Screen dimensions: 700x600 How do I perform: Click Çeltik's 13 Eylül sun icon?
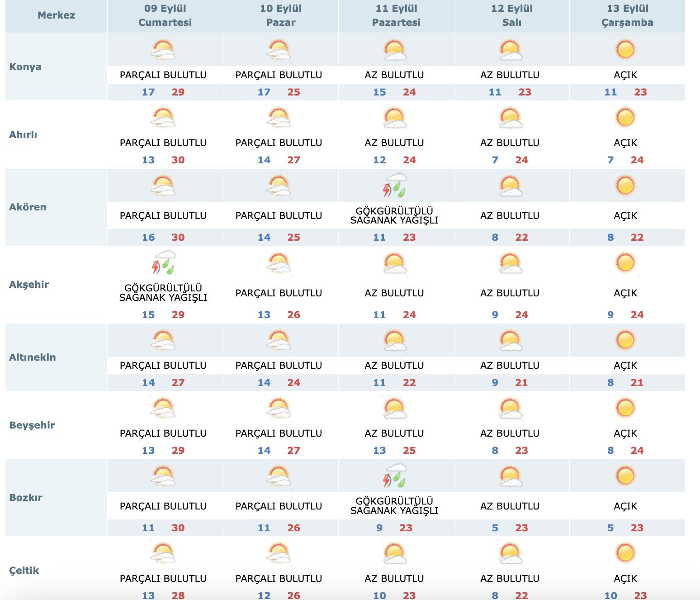[x=625, y=553]
